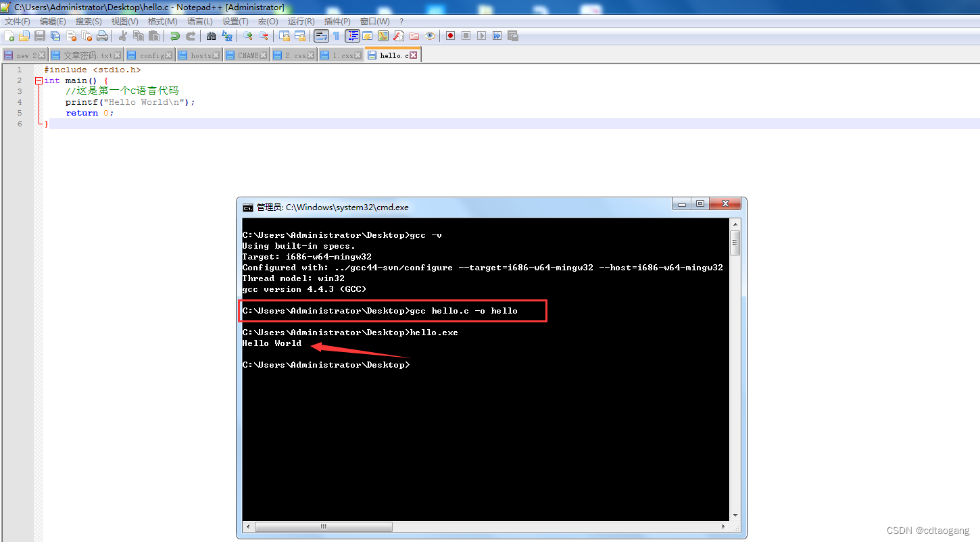Open the 运行(R) menu

coord(301,22)
